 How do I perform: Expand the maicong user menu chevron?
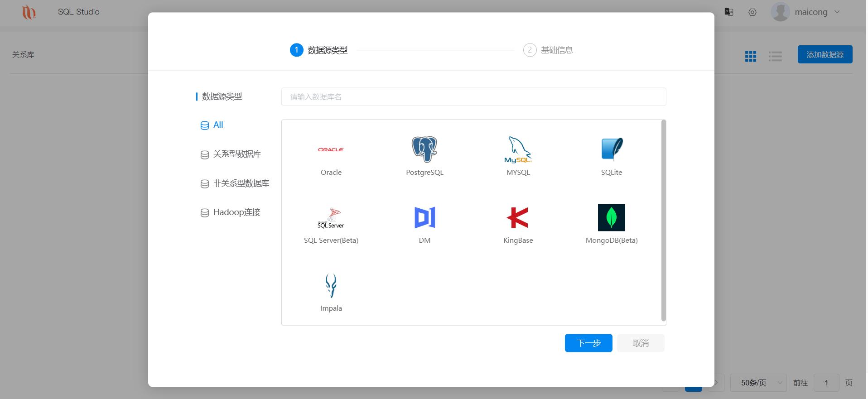(x=837, y=12)
